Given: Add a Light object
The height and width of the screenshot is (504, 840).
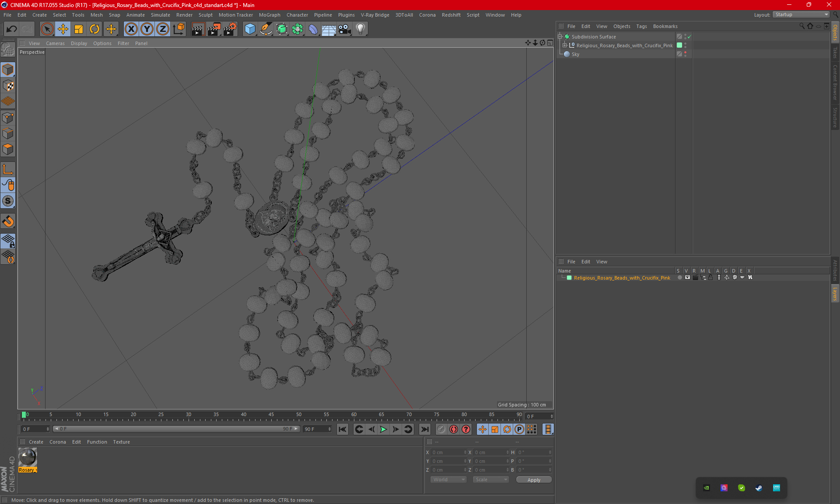Looking at the screenshot, I should click(x=360, y=29).
